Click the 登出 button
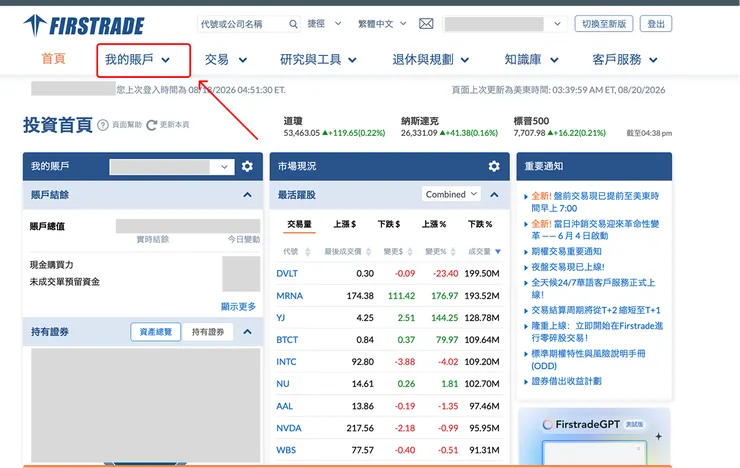 click(x=656, y=24)
